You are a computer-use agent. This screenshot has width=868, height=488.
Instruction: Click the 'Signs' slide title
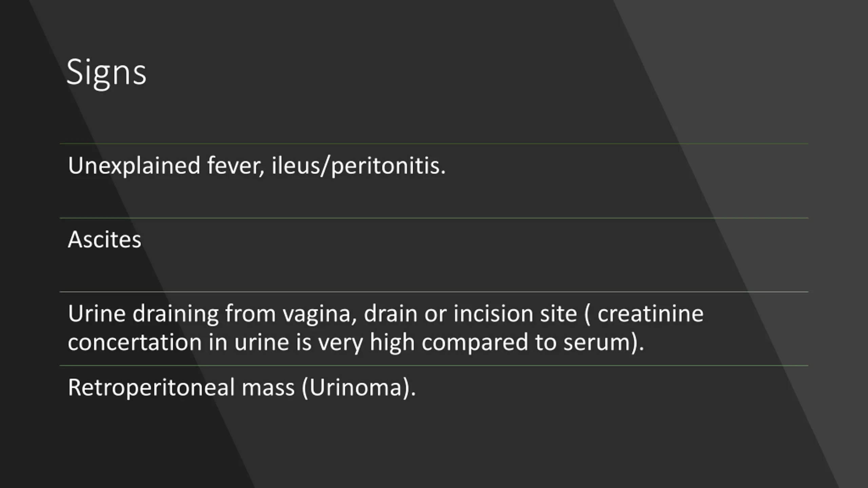106,73
